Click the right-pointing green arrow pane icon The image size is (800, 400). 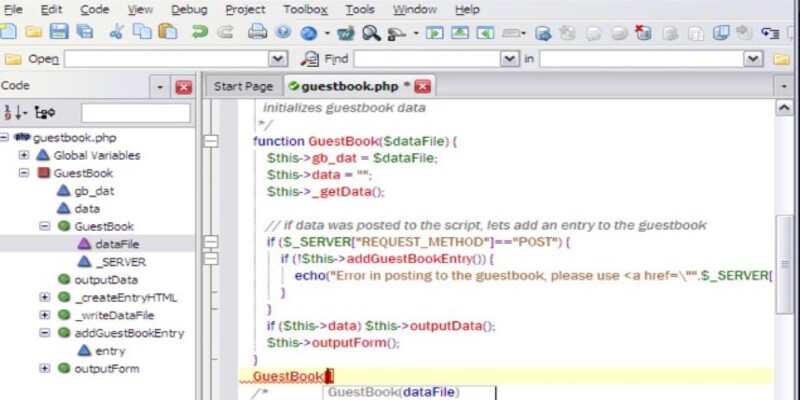click(435, 33)
